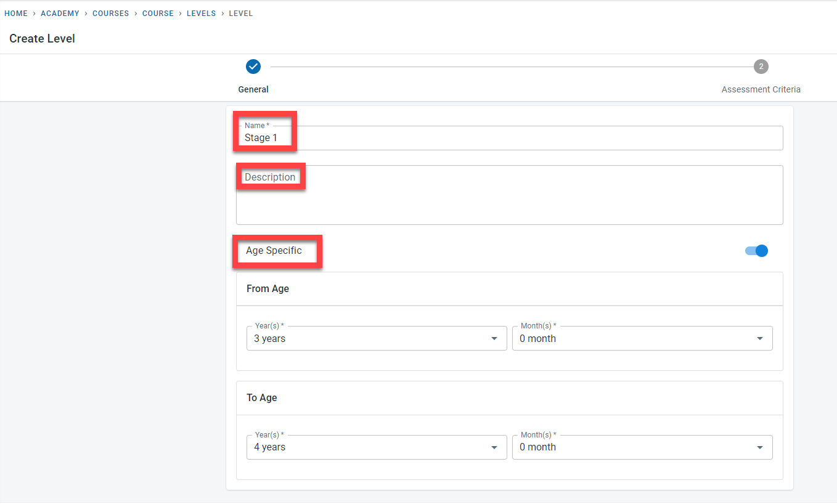Click the To Age section header
The width and height of the screenshot is (837, 504).
pyautogui.click(x=262, y=397)
